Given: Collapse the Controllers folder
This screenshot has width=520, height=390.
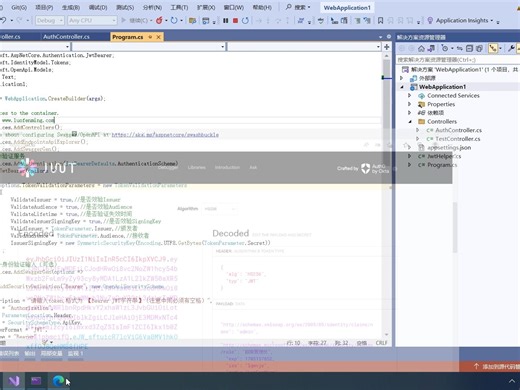Looking at the screenshot, I should (x=410, y=122).
